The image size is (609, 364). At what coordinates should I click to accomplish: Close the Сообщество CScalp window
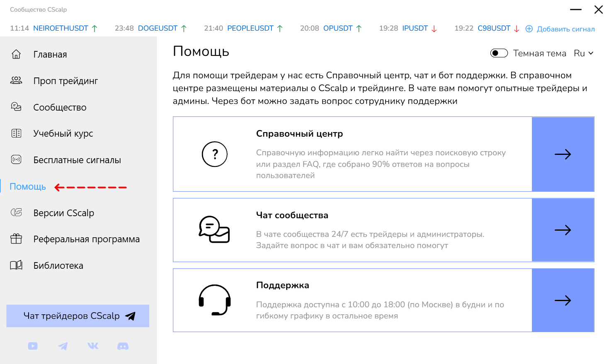point(599,10)
